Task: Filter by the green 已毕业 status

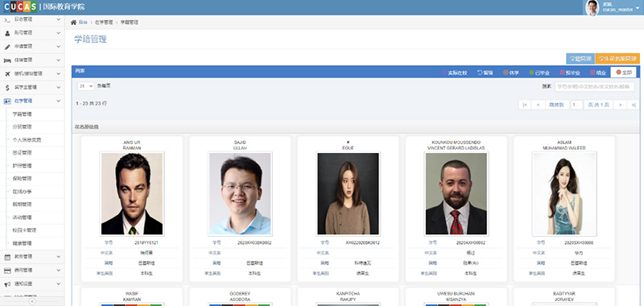Action: click(x=539, y=72)
